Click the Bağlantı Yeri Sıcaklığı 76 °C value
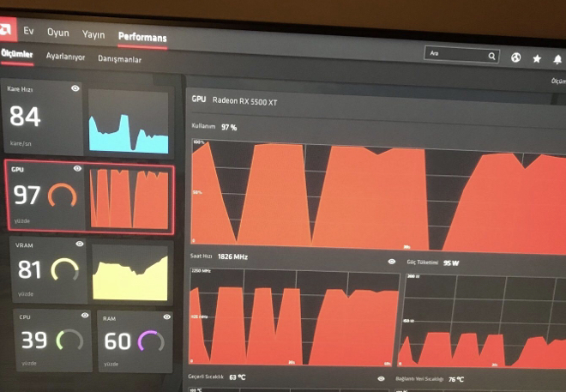This screenshot has height=392, width=566. [x=456, y=379]
